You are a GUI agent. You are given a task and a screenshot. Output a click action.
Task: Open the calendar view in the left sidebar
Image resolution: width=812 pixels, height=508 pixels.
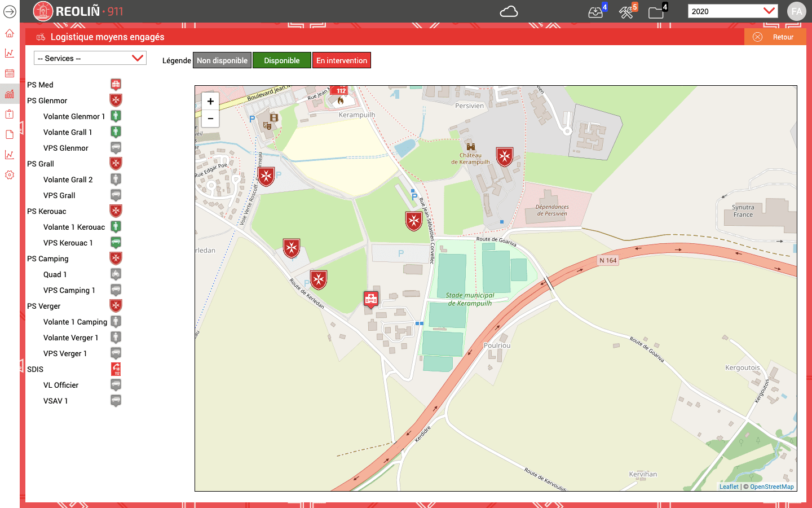coord(9,73)
